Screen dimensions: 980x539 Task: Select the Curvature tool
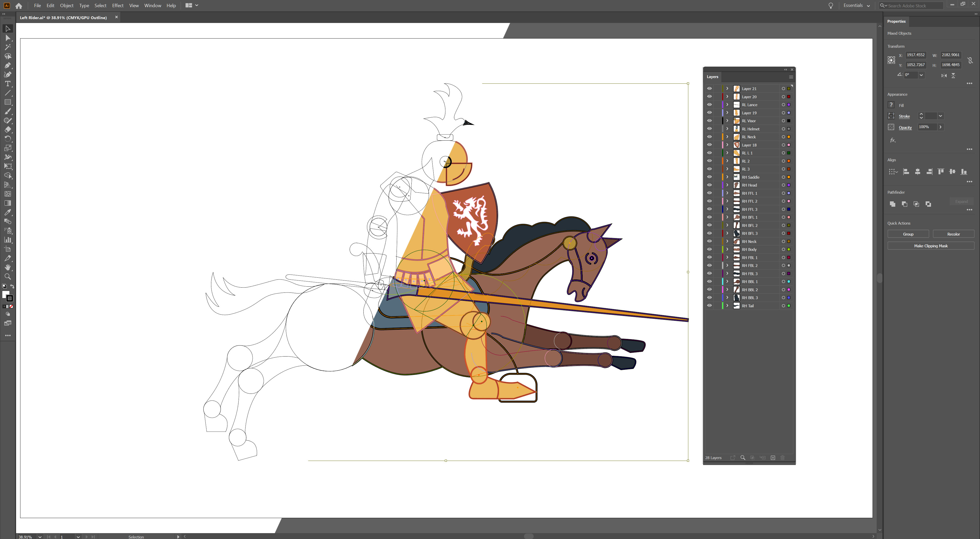(x=8, y=75)
